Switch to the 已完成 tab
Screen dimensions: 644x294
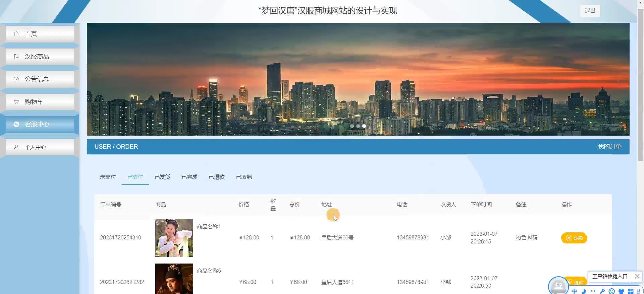click(x=190, y=177)
